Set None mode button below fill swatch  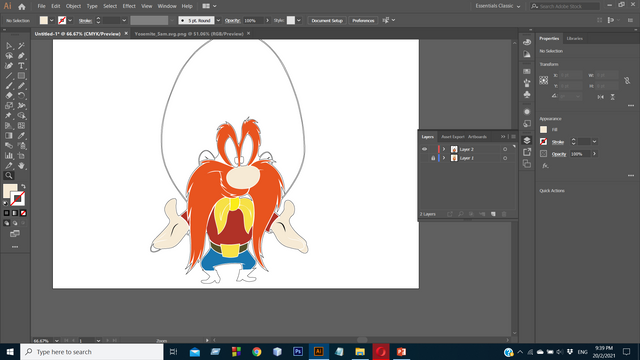click(23, 213)
